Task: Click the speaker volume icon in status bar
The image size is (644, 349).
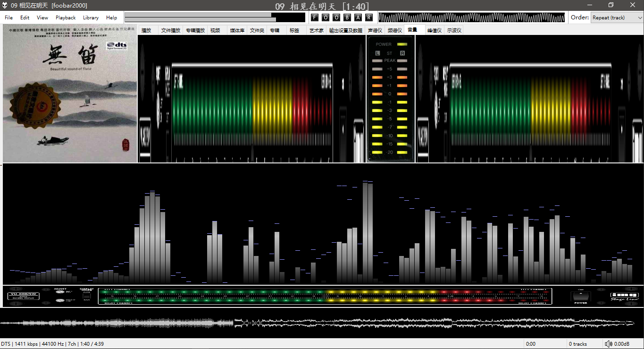Action: coord(609,344)
